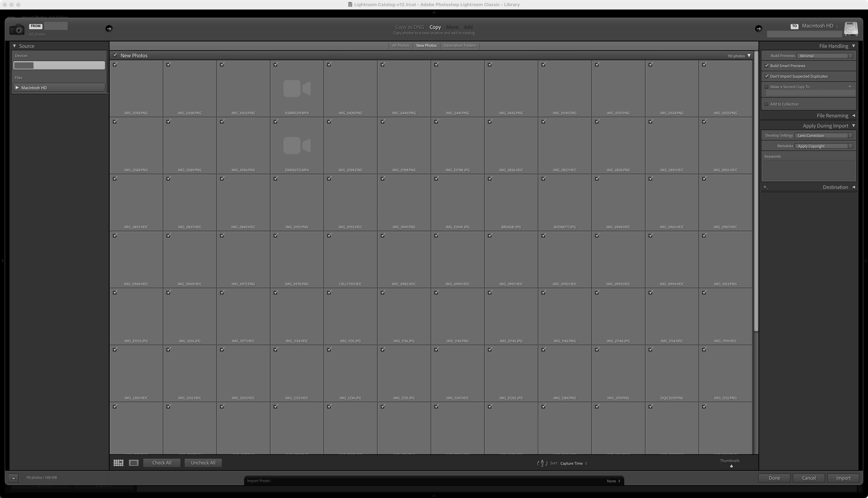The width and height of the screenshot is (868, 498).
Task: Adjust the Thumbnails size slider
Action: coord(731,466)
